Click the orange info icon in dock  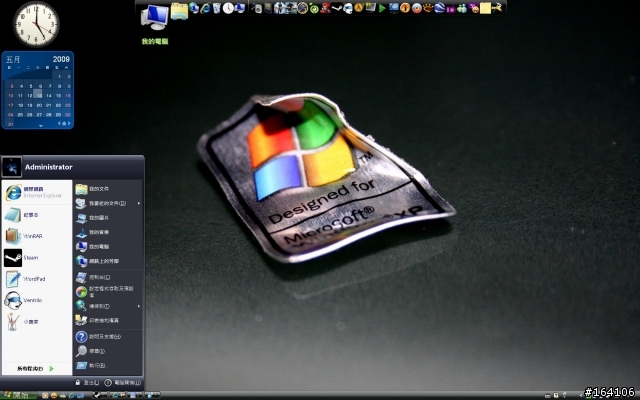405,8
